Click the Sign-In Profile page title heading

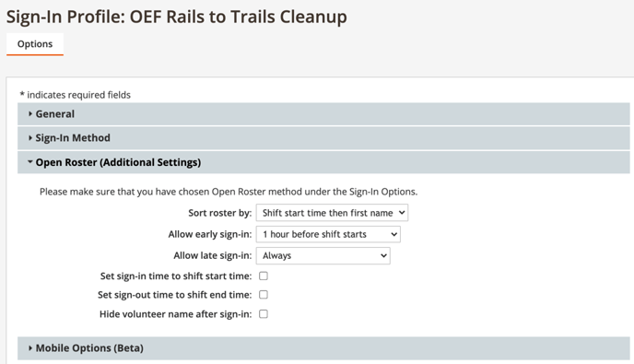pos(176,17)
